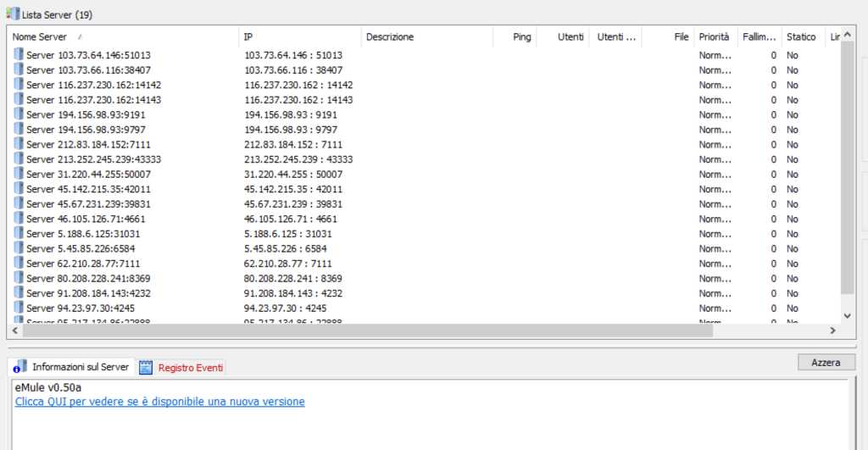Screen dimensions: 868x450
Task: Open the link to check for a new version
Action: pos(160,402)
